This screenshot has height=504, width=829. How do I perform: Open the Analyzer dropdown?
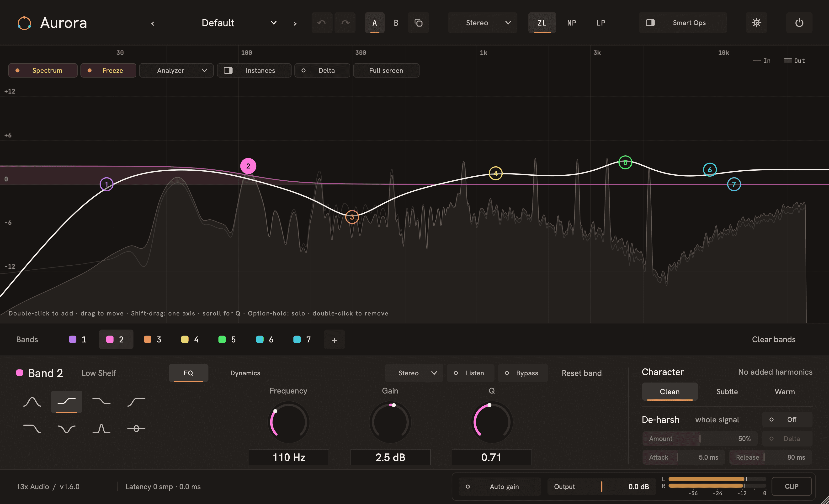point(176,71)
